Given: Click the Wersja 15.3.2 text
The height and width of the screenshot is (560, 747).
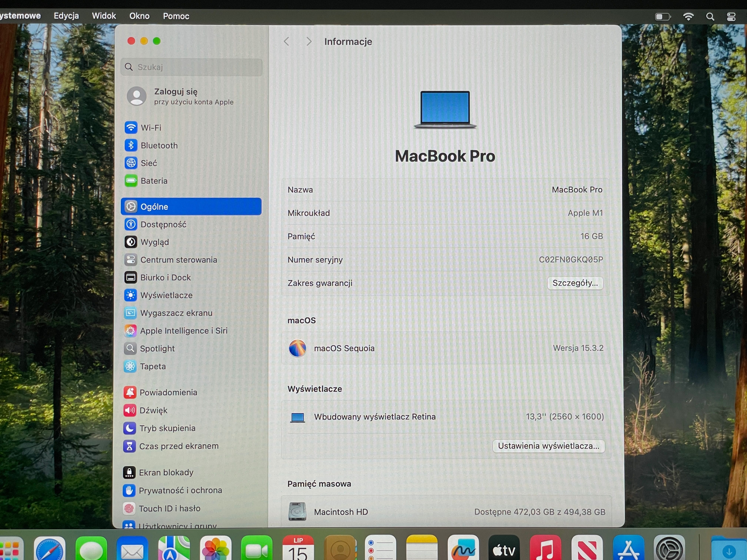Looking at the screenshot, I should (x=578, y=348).
